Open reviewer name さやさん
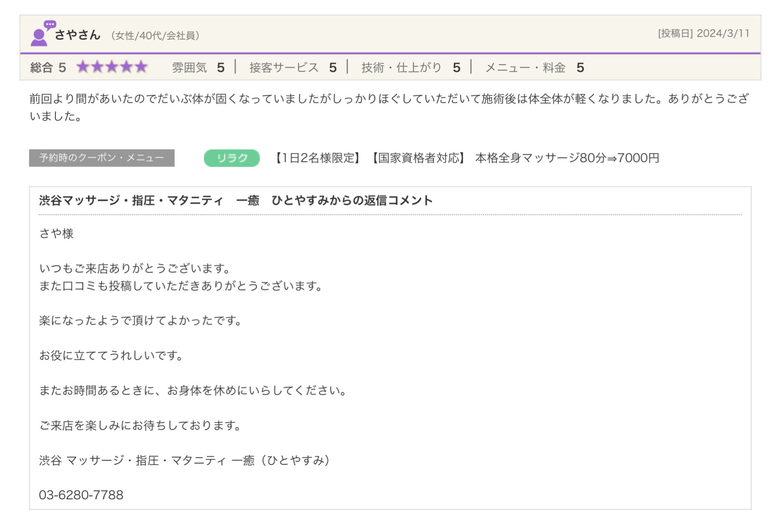Image resolution: width=782 pixels, height=532 pixels. point(77,35)
